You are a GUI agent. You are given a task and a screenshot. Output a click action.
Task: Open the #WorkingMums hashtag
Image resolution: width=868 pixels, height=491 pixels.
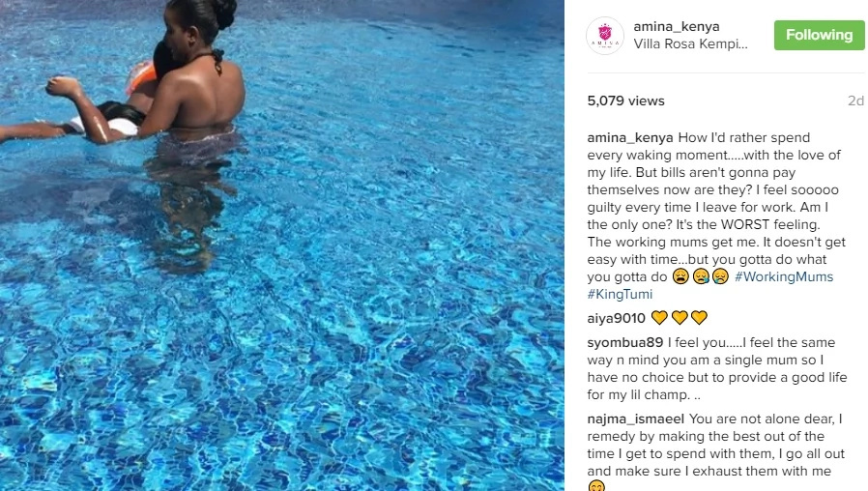click(x=784, y=276)
